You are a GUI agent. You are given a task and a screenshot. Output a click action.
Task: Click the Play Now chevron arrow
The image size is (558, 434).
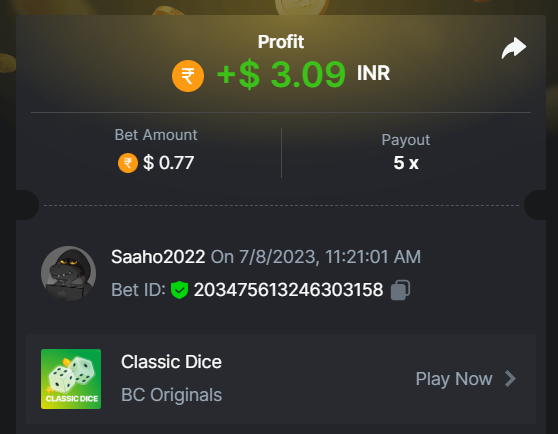(x=511, y=379)
